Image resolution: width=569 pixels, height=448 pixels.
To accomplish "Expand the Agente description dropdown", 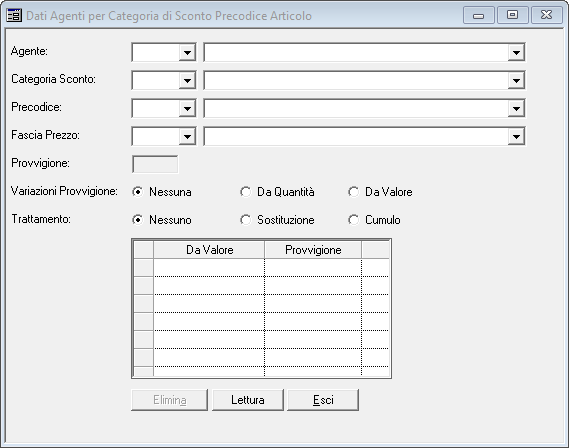I will tap(516, 53).
